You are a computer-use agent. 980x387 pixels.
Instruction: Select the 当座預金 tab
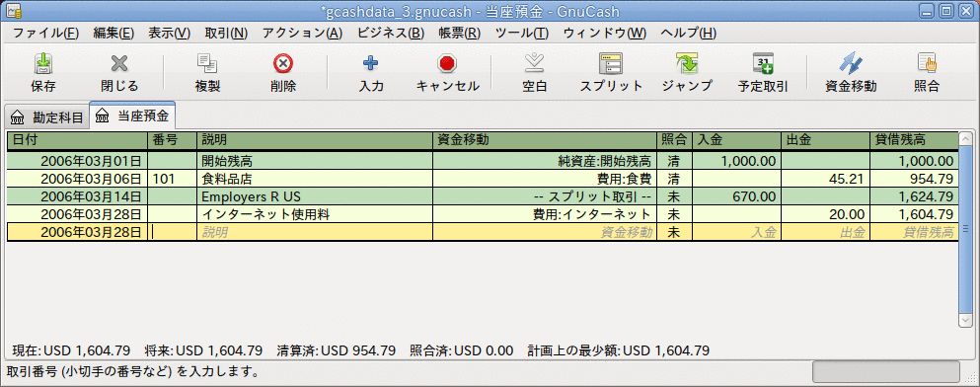coord(132,116)
